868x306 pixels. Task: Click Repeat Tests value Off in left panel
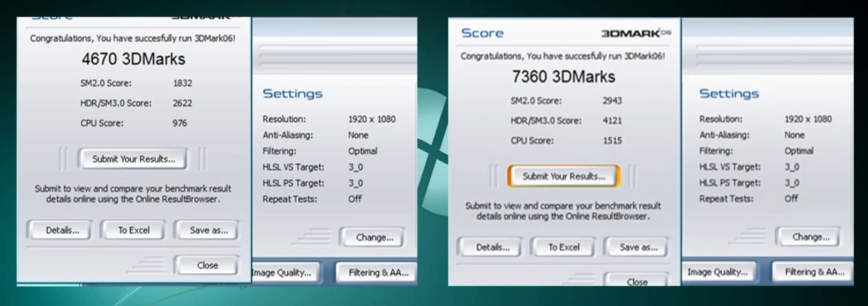point(355,199)
